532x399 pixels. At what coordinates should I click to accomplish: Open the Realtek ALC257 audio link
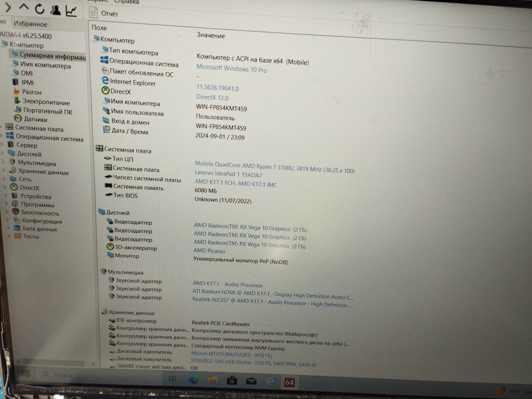(x=272, y=302)
